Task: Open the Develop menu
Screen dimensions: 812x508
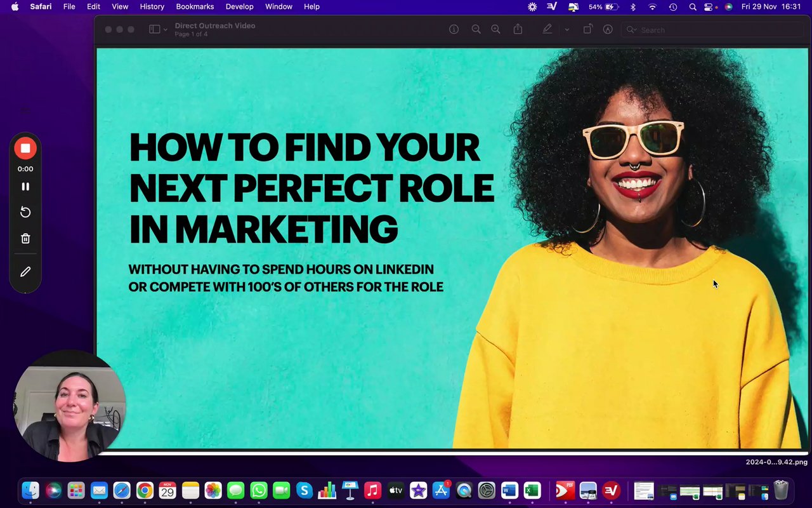Action: (x=239, y=7)
